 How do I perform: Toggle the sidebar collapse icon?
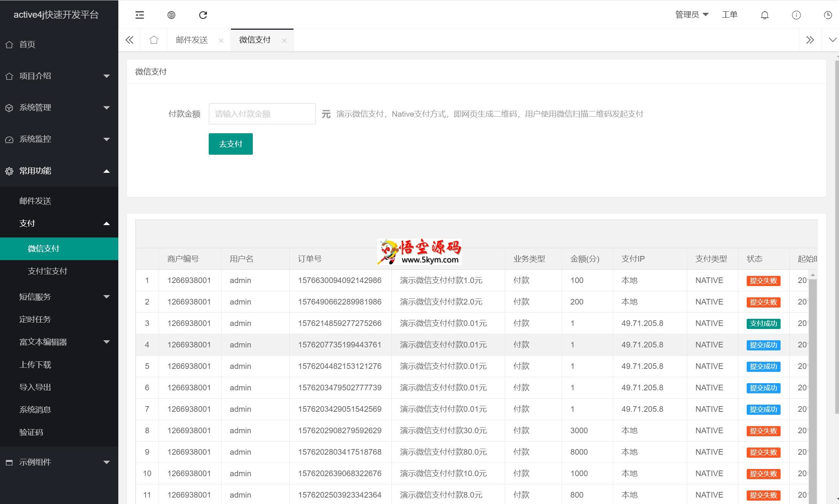(x=140, y=15)
